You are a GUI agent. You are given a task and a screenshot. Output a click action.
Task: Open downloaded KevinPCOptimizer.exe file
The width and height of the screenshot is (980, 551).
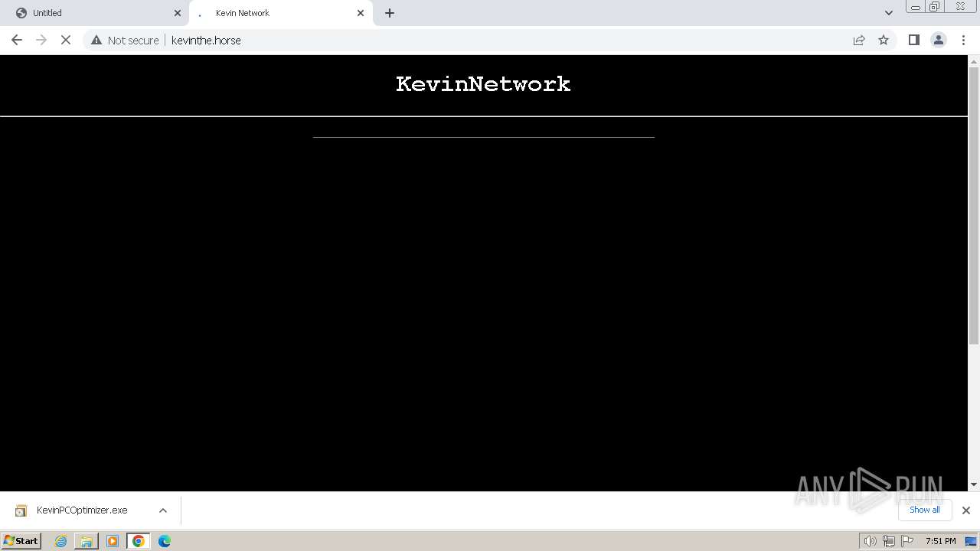tap(81, 510)
